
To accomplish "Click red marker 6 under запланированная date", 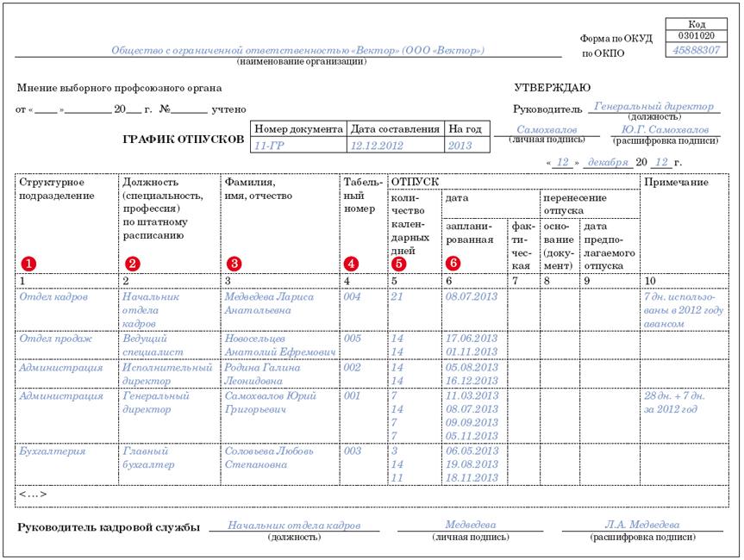I will coord(453,263).
